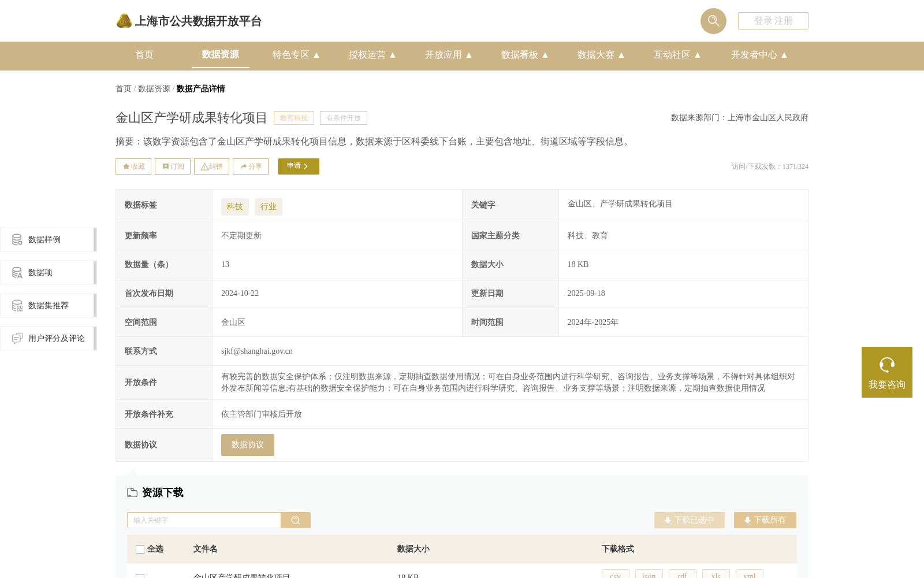Expand the 开发者中心 menu
This screenshot has width=924, height=578.
(759, 55)
